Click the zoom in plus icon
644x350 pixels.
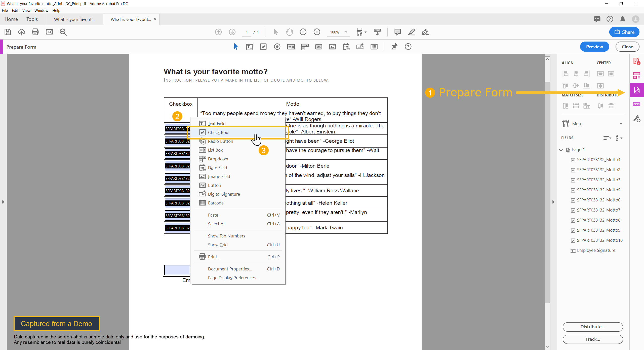click(317, 32)
